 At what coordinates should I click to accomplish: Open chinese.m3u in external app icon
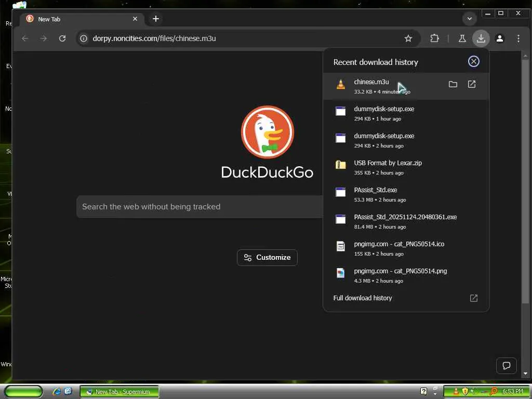pyautogui.click(x=472, y=84)
